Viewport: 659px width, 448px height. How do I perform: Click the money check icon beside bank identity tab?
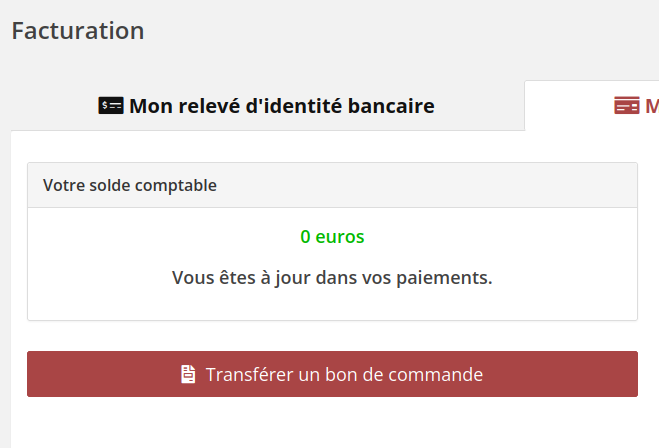pyautogui.click(x=111, y=105)
